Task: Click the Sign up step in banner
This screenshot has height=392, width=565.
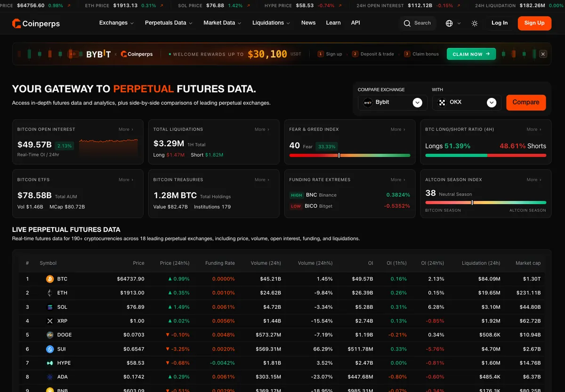Action: [x=330, y=54]
